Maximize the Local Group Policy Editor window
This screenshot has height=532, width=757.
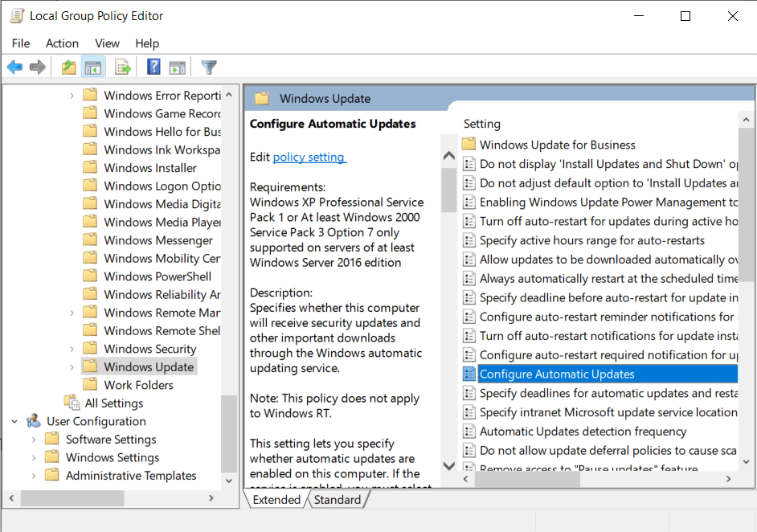coord(685,16)
